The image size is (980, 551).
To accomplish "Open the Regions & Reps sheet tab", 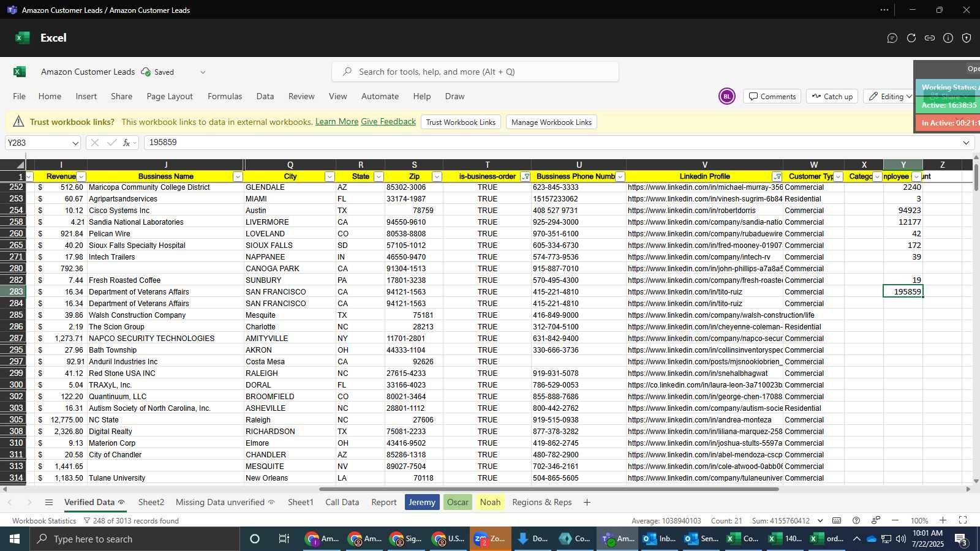I will point(542,502).
